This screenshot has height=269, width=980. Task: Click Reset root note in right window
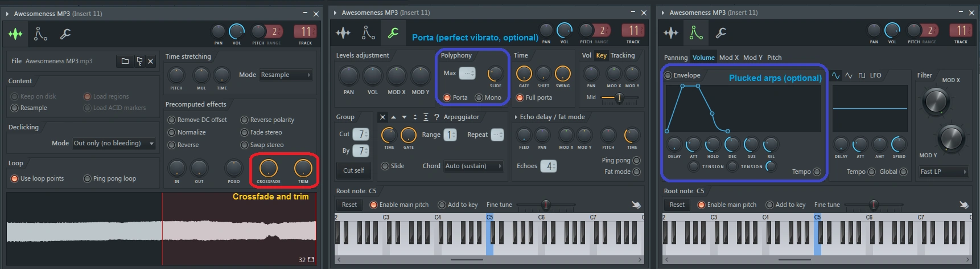click(x=677, y=205)
